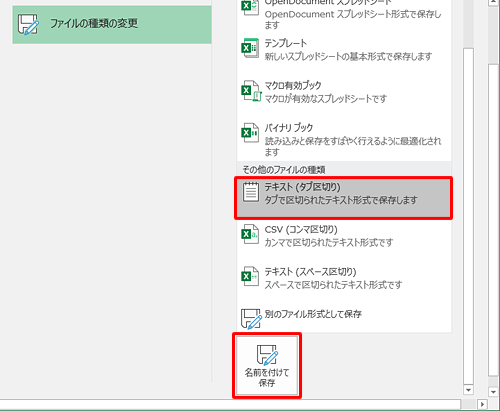
Task: Select バイナリ ブック format label
Action: click(289, 128)
